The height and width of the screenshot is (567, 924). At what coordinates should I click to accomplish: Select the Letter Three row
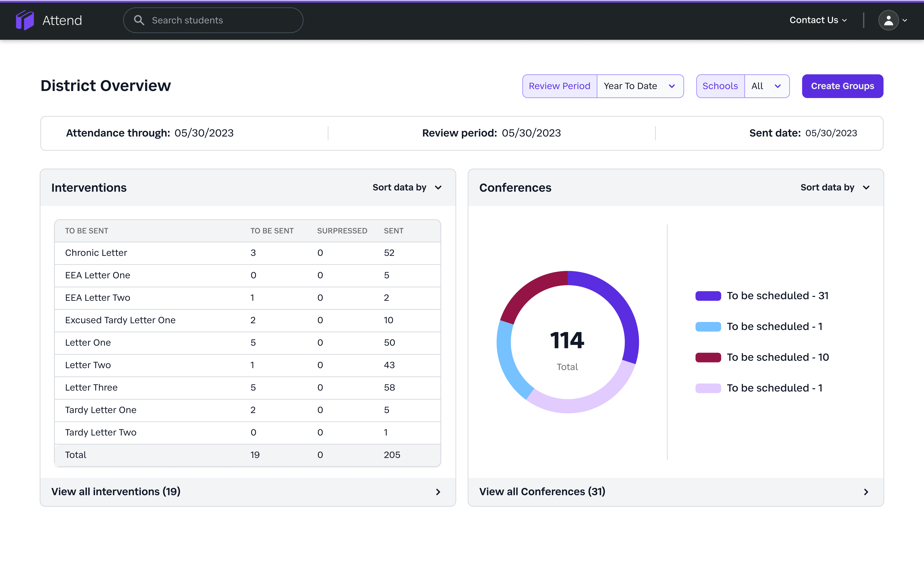coord(248,388)
